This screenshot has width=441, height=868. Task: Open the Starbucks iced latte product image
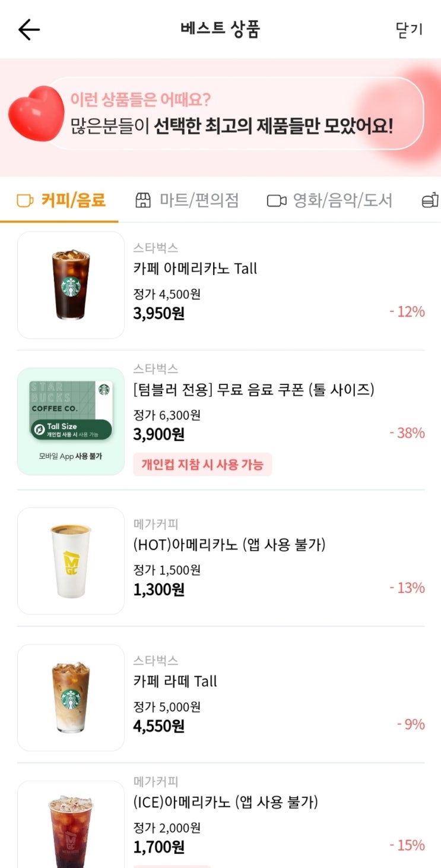[71, 697]
